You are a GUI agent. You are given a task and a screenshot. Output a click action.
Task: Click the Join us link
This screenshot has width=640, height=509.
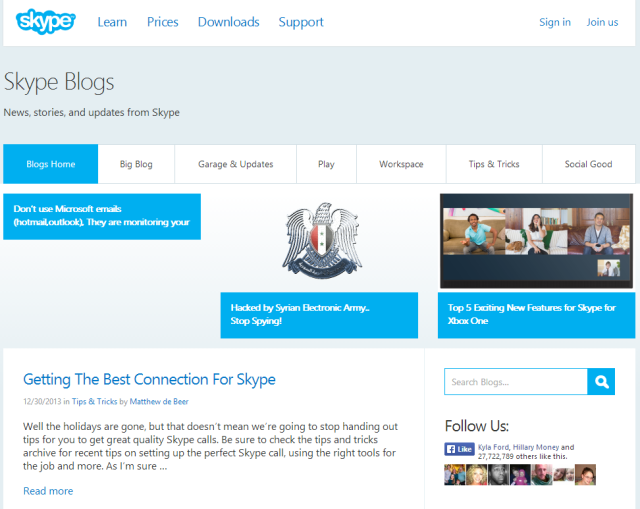click(x=602, y=22)
